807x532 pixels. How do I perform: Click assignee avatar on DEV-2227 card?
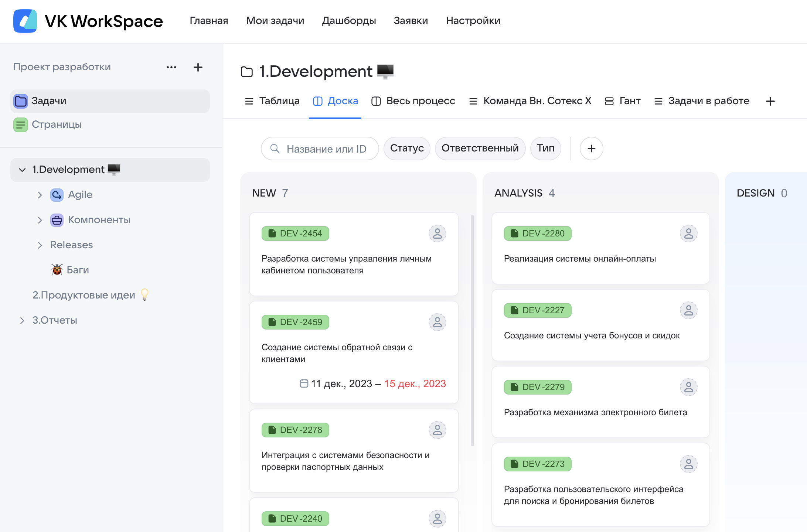click(x=688, y=310)
